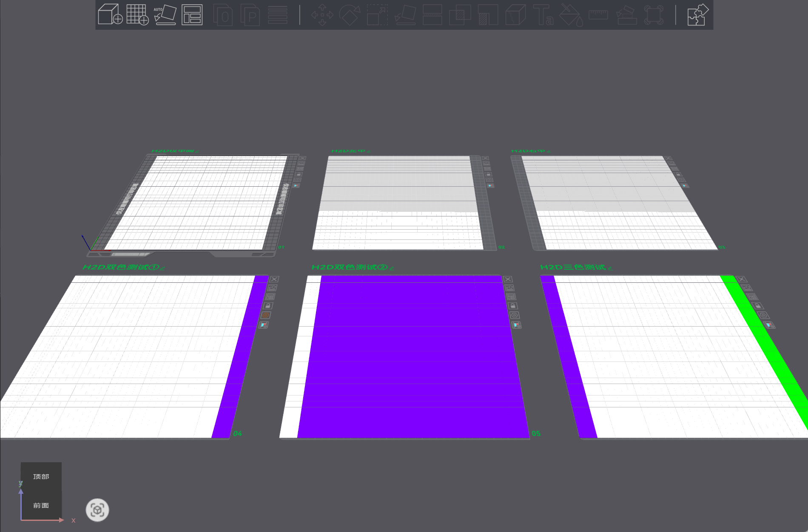Remove plate 04 with its X icon
The height and width of the screenshot is (532, 808).
[x=274, y=279]
